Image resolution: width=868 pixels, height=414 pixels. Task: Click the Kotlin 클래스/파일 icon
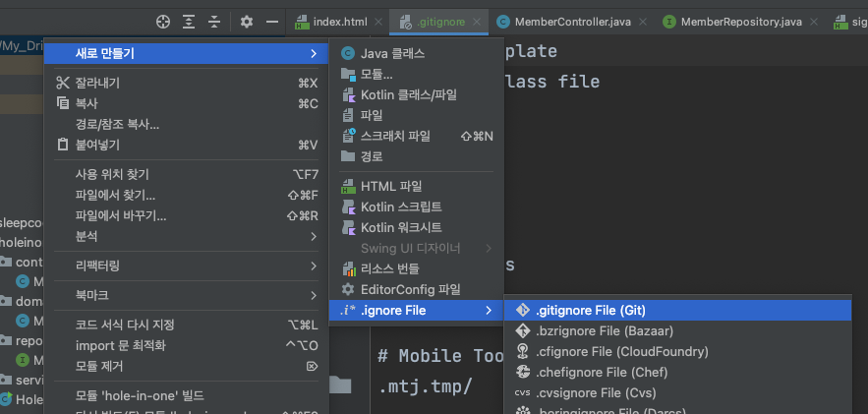click(x=348, y=94)
